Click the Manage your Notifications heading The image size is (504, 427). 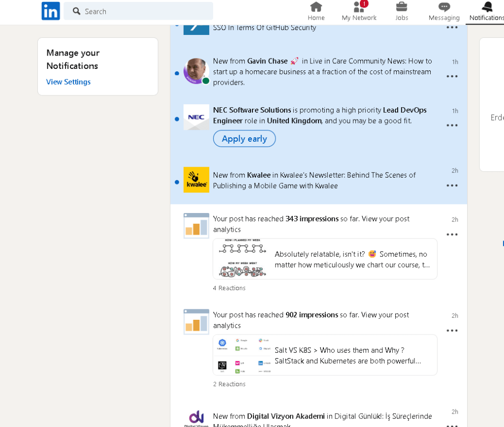(x=73, y=59)
